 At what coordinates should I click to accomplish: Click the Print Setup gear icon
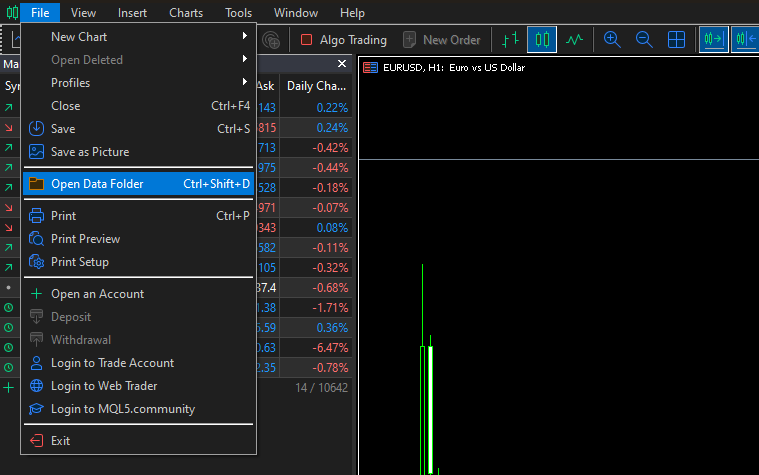pos(36,262)
